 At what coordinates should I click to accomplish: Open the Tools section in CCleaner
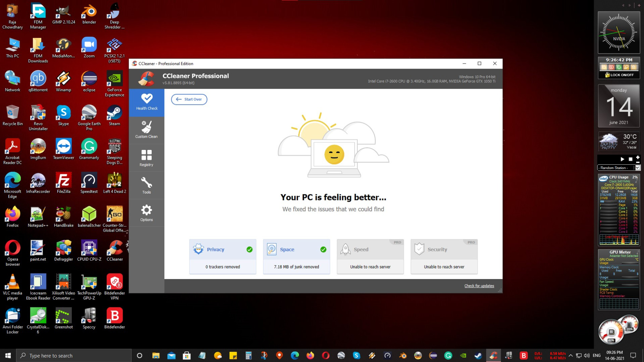(146, 185)
